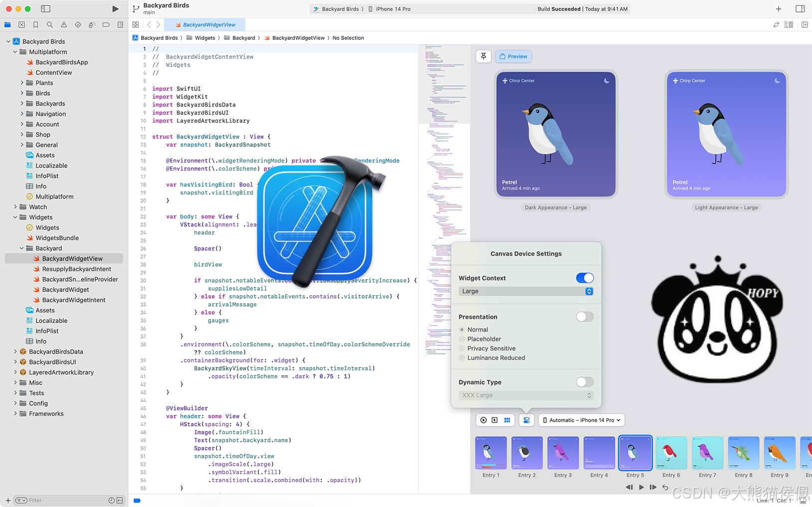Screen dimensions: 812x507
Task: Click the code minimap scroll area
Action: [x=444, y=269]
